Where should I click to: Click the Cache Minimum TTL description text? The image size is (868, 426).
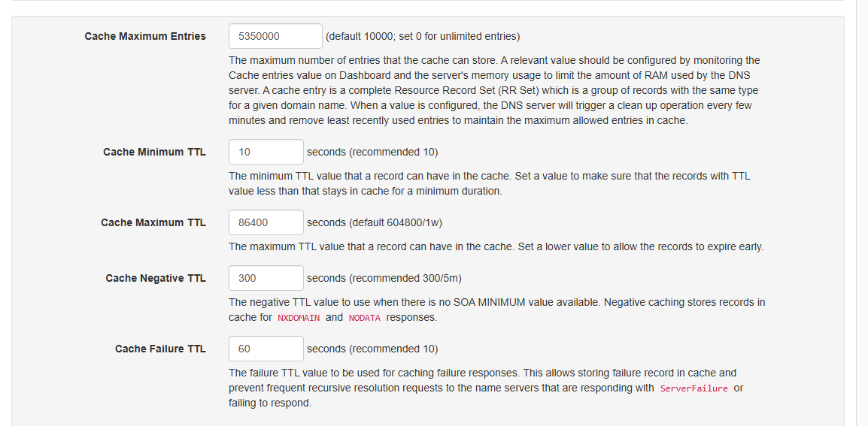point(489,183)
